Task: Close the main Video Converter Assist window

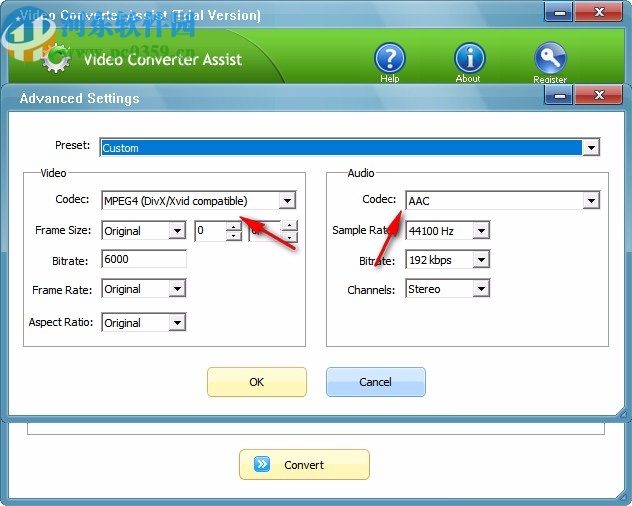Action: click(599, 12)
